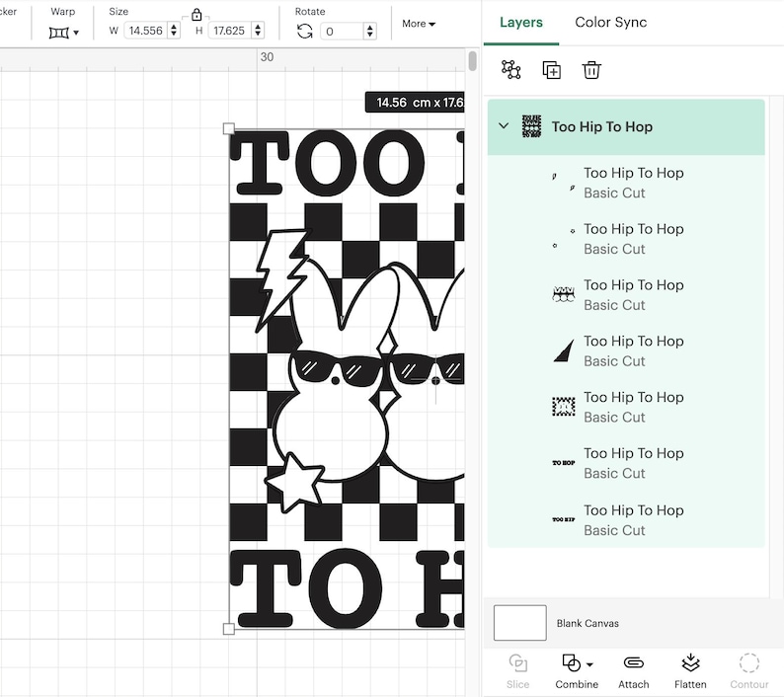Click the bottom-left selection handle
784x697 pixels.
point(228,629)
